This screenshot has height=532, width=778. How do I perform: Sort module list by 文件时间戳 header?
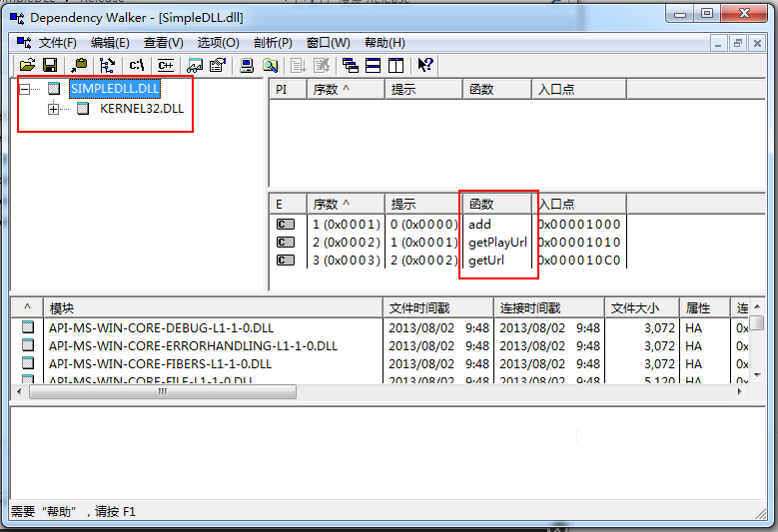tap(438, 307)
